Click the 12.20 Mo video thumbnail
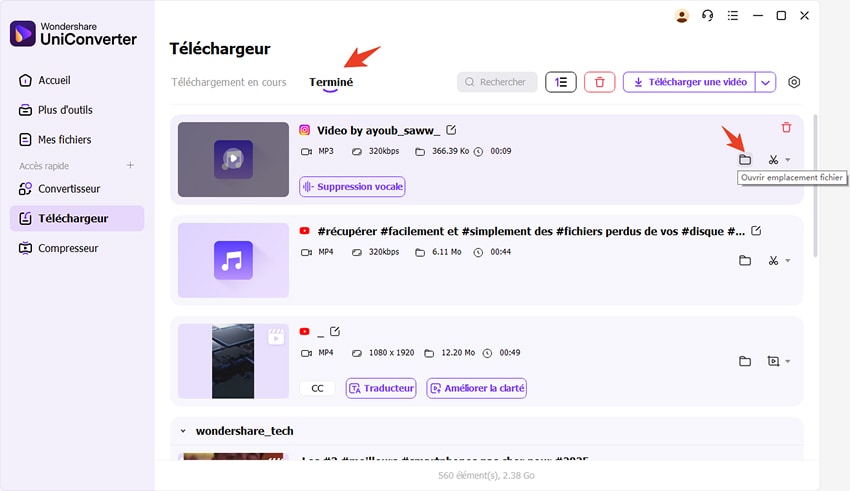850x491 pixels. [233, 361]
